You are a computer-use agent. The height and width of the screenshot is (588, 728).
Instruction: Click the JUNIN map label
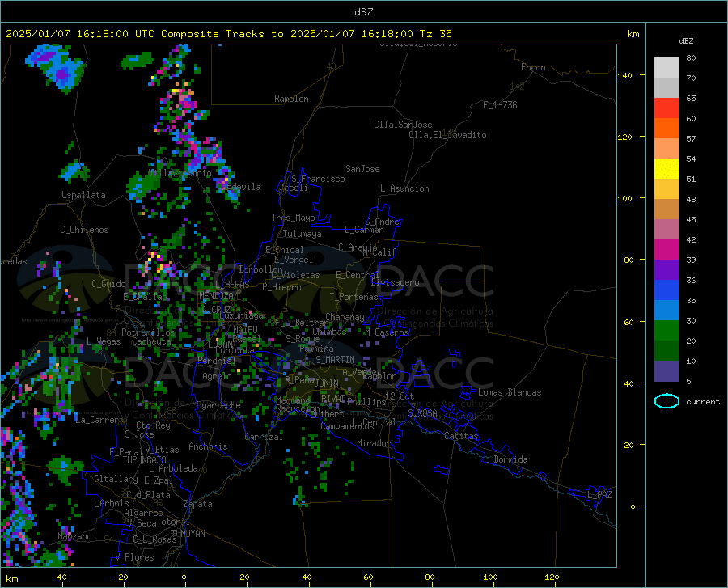pos(327,383)
